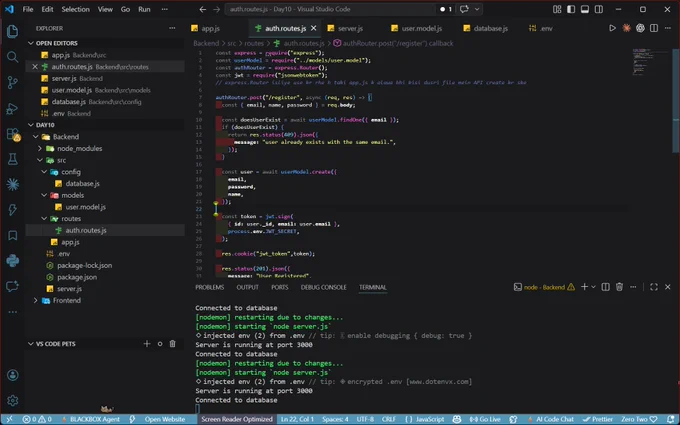The height and width of the screenshot is (425, 680).
Task: Open the Search view in activity bar
Action: tap(13, 57)
